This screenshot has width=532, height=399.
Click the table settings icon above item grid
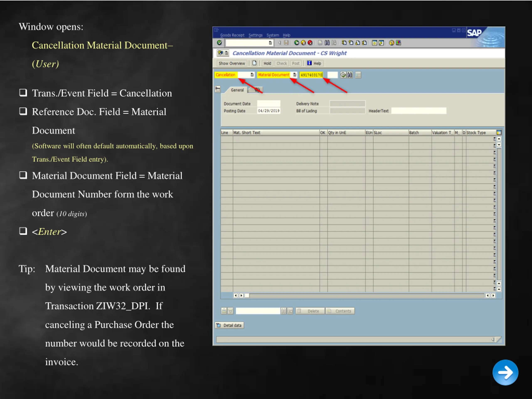499,132
